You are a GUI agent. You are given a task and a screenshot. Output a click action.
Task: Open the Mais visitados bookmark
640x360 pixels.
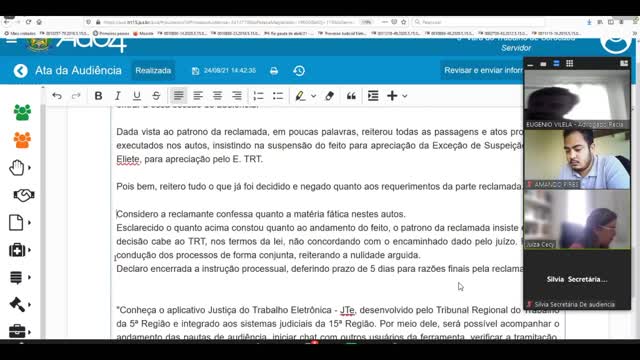20,33
